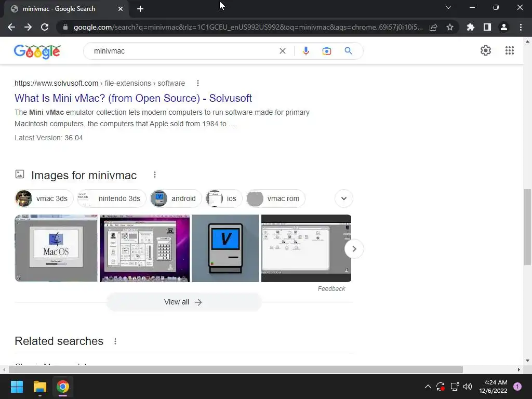This screenshot has width=532, height=399.
Task: Click the horizontal scrollbar thumb
Action: coord(236,369)
